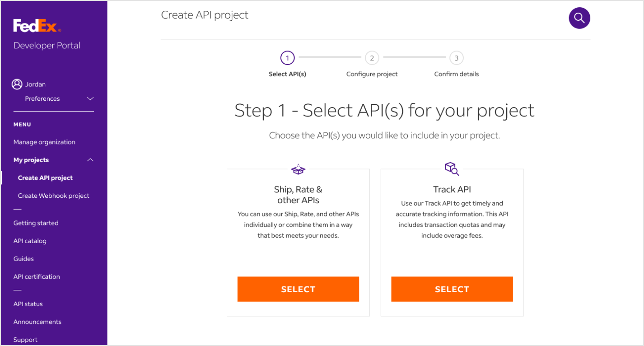The width and height of the screenshot is (644, 346).
Task: View API status page
Action: tap(28, 304)
